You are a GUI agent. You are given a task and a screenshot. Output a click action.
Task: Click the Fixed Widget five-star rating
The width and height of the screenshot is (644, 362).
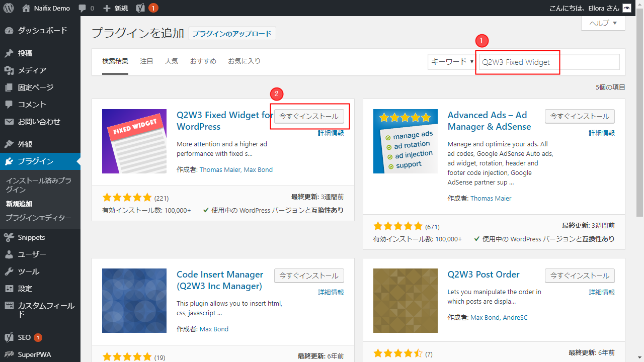[127, 198]
